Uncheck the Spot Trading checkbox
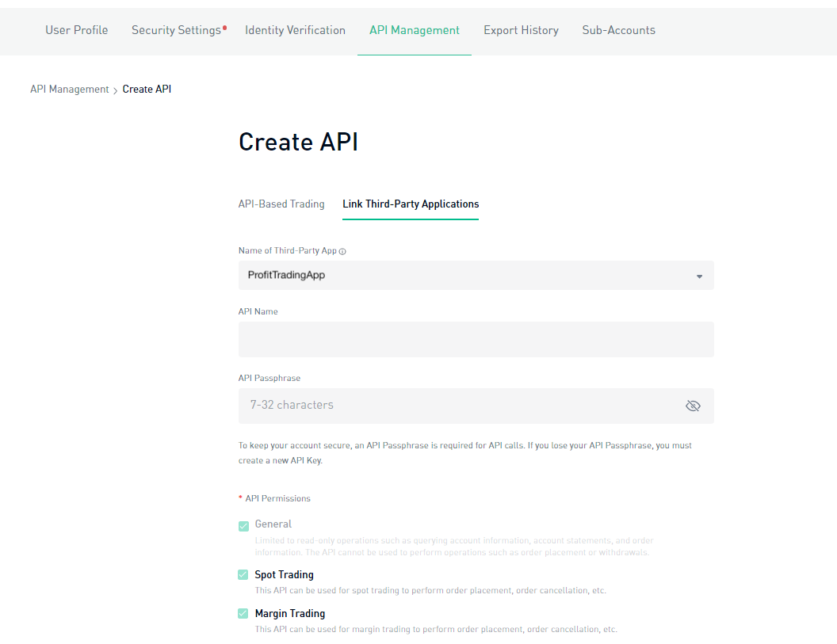Image resolution: width=837 pixels, height=644 pixels. pyautogui.click(x=243, y=575)
